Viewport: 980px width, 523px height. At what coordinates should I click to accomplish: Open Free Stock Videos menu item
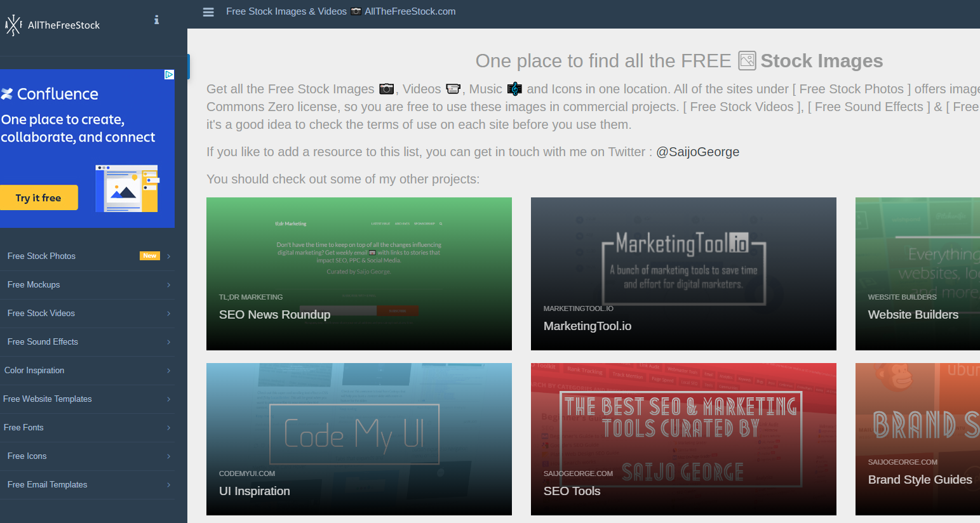tap(87, 314)
